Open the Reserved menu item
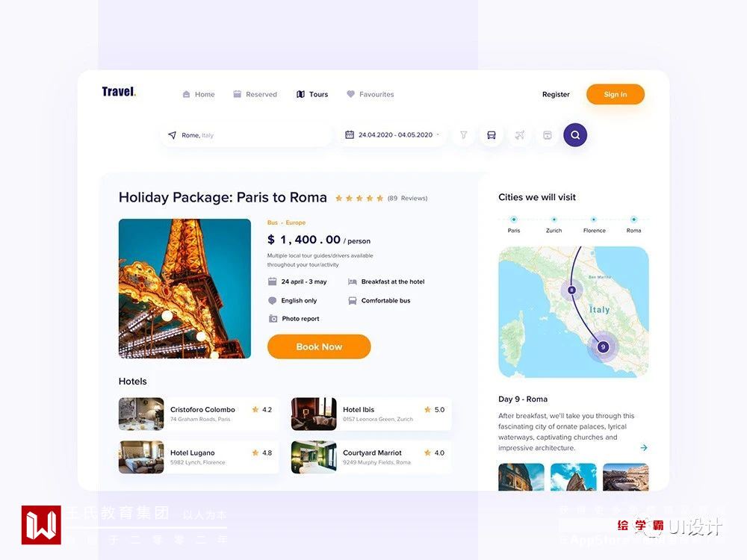The width and height of the screenshot is (747, 560). point(255,94)
